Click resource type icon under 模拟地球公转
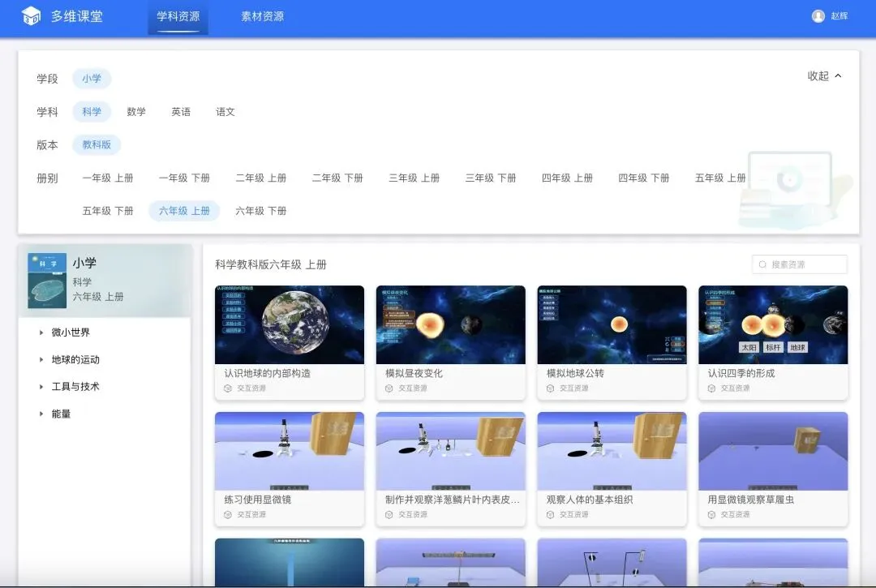Screen dimensions: 876x588 click(550, 388)
